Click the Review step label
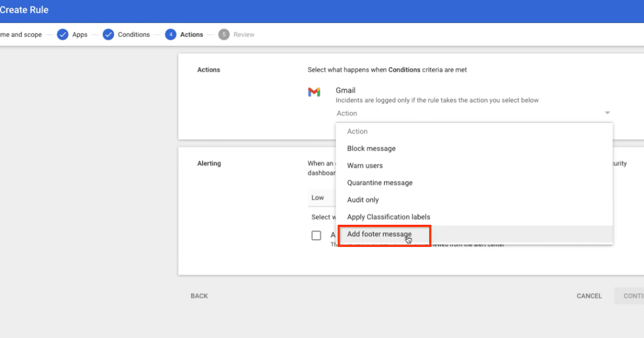 tap(244, 35)
